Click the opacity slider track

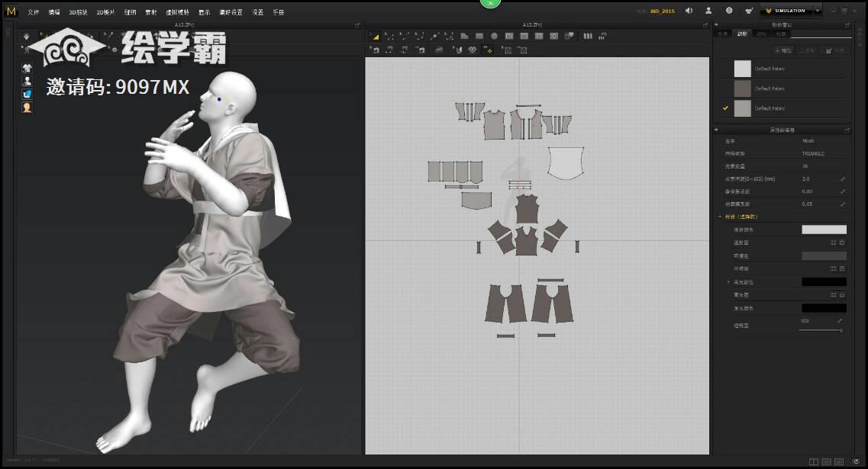820,330
